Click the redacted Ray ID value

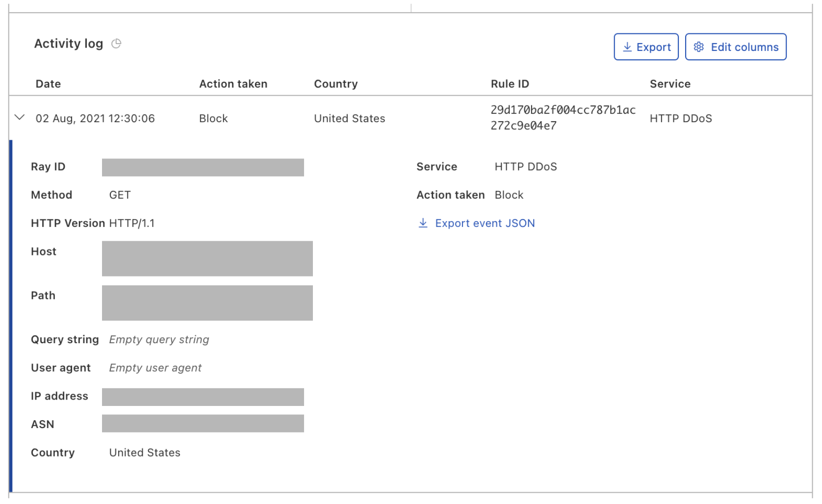203,167
